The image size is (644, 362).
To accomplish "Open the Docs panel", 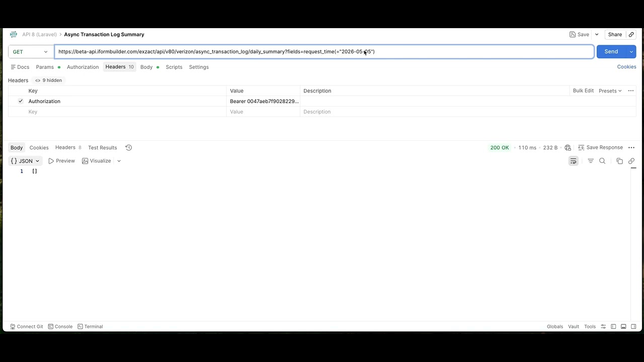I will click(x=20, y=67).
